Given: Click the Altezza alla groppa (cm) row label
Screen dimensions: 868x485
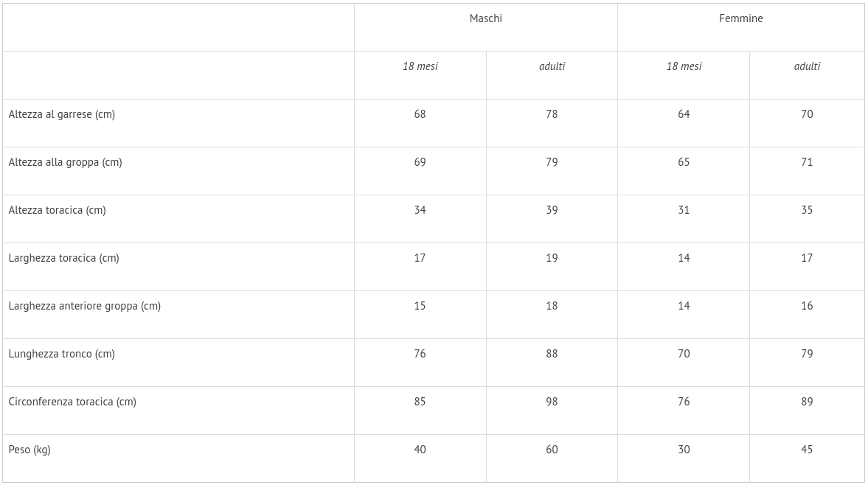Looking at the screenshot, I should [65, 162].
